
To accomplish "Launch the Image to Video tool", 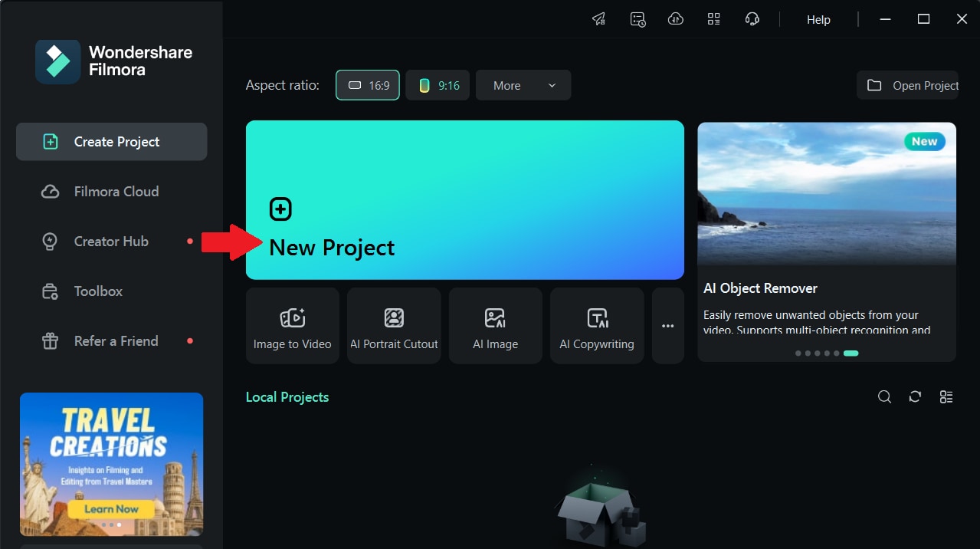I will click(293, 326).
